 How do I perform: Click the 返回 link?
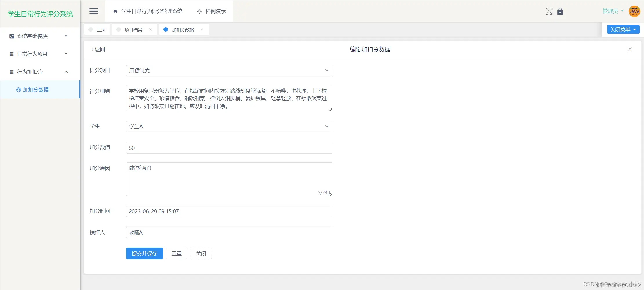coord(98,49)
